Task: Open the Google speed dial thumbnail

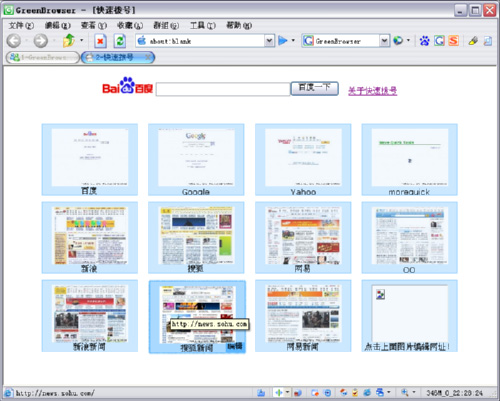Action: click(x=196, y=160)
